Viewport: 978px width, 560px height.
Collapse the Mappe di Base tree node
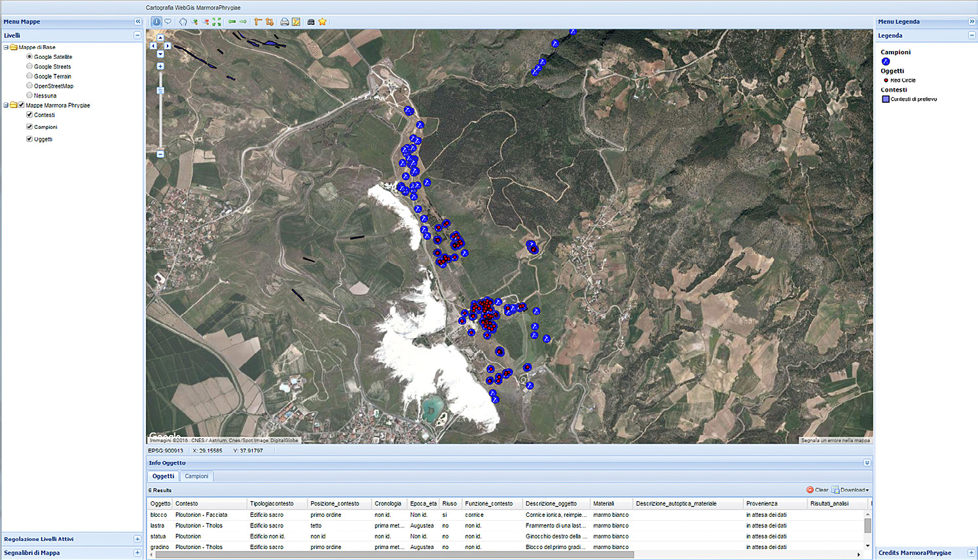click(x=6, y=47)
